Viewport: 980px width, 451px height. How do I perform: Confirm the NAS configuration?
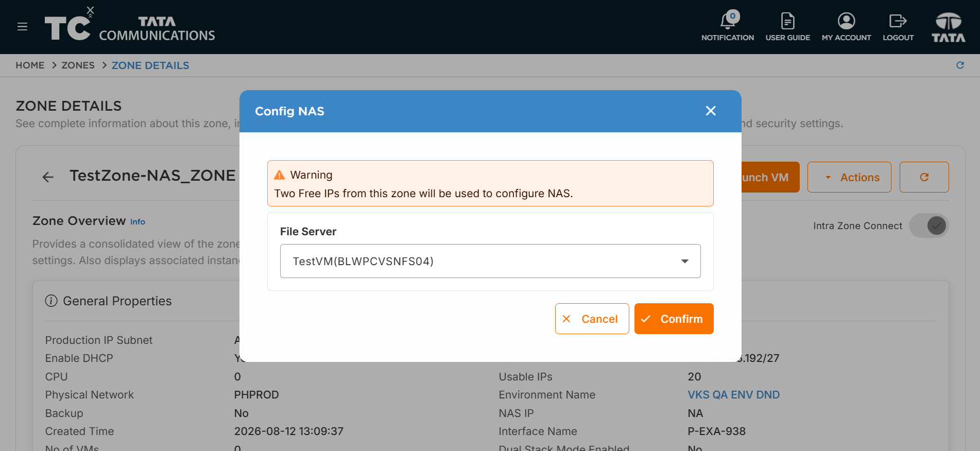tap(674, 319)
